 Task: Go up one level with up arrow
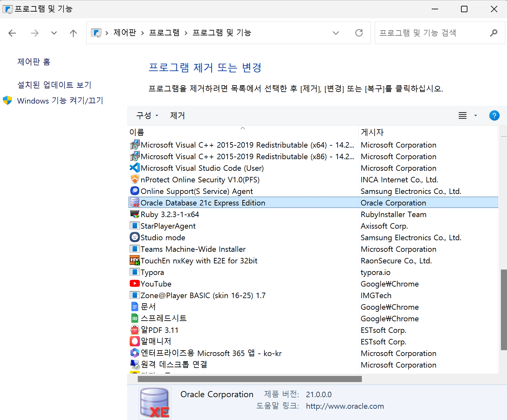tap(73, 33)
